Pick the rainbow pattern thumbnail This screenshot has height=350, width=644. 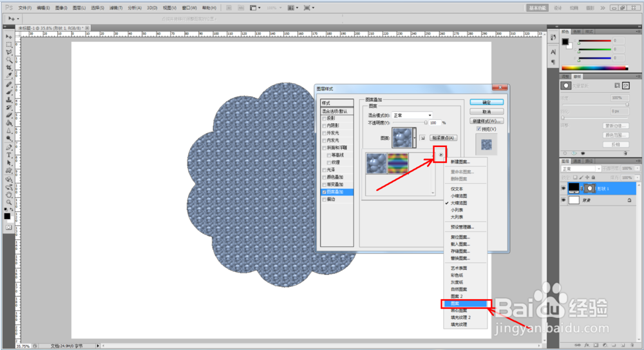[x=398, y=163]
